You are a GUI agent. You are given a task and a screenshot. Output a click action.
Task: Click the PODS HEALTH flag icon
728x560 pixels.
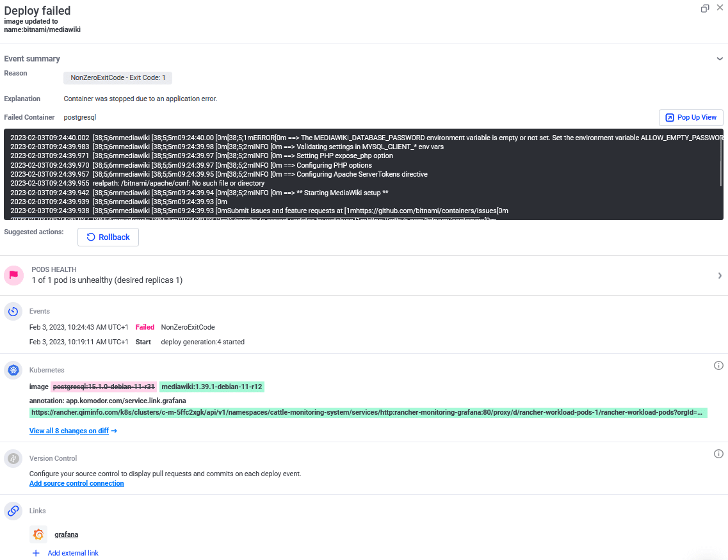tap(13, 275)
